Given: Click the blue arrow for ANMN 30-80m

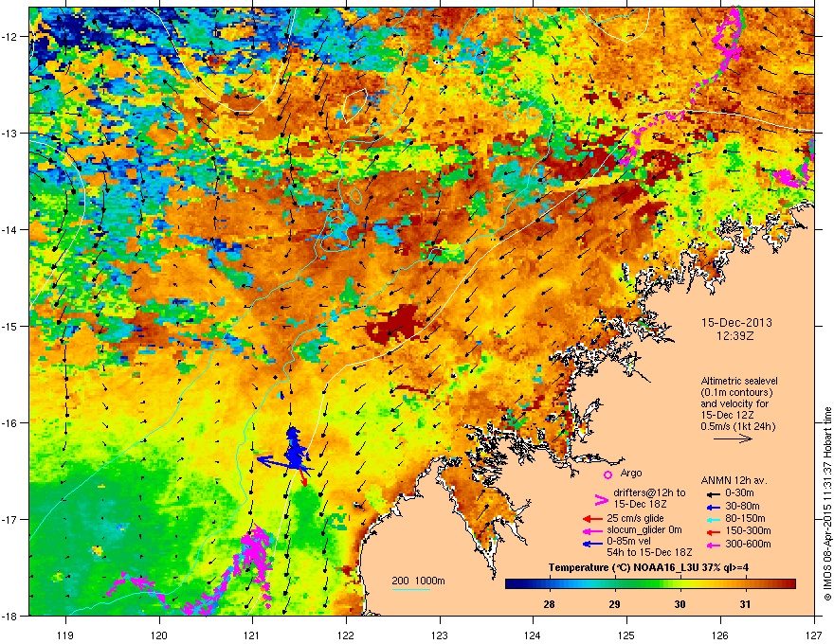Looking at the screenshot, I should pyautogui.click(x=712, y=507).
